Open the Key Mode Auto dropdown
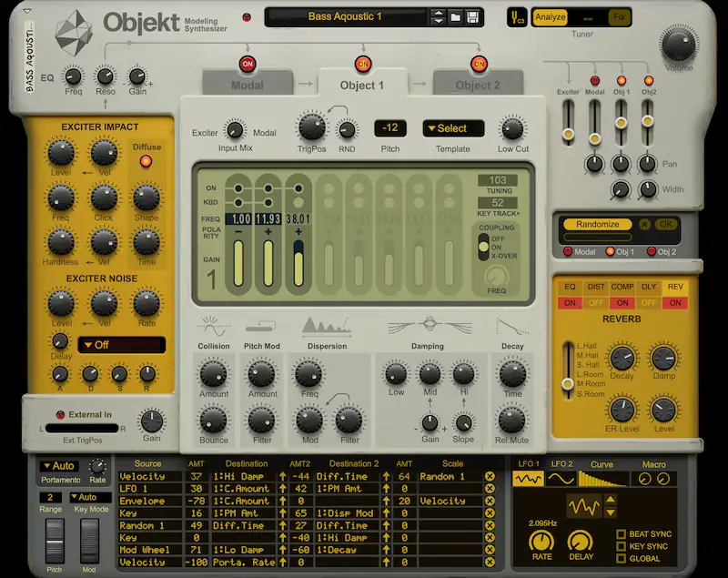Image resolution: width=728 pixels, height=578 pixels. pos(90,497)
